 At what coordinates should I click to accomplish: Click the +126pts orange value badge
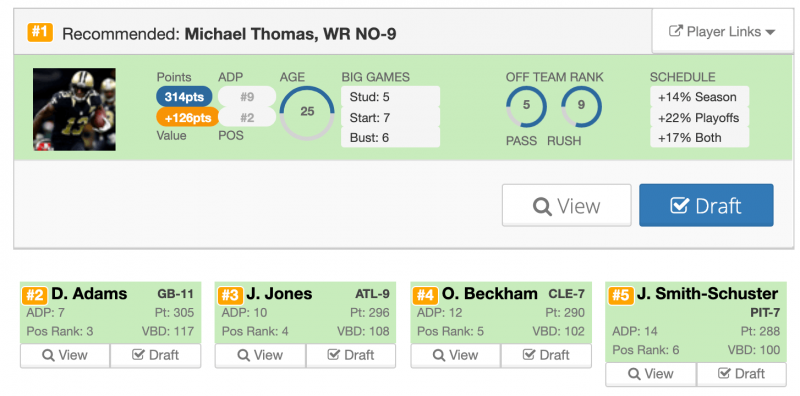coord(187,117)
